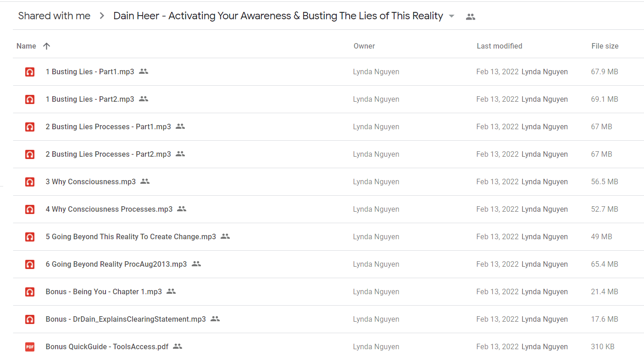Open folder name Dain Heer - Activating Your Awareness
Image resolution: width=644 pixels, height=357 pixels.
pyautogui.click(x=278, y=16)
